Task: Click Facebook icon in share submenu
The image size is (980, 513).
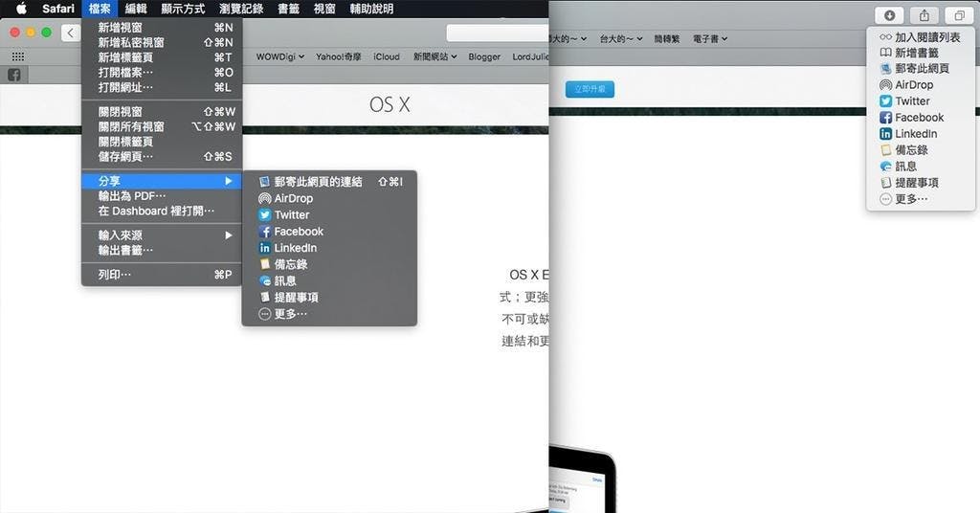Action: pyautogui.click(x=264, y=232)
